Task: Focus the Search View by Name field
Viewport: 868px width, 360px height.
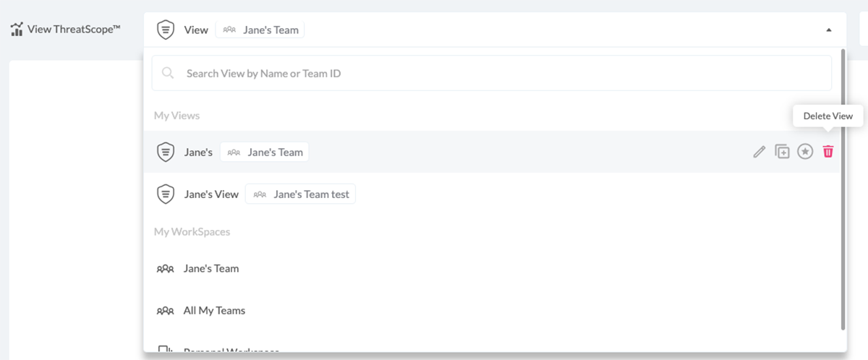Action: pos(492,73)
